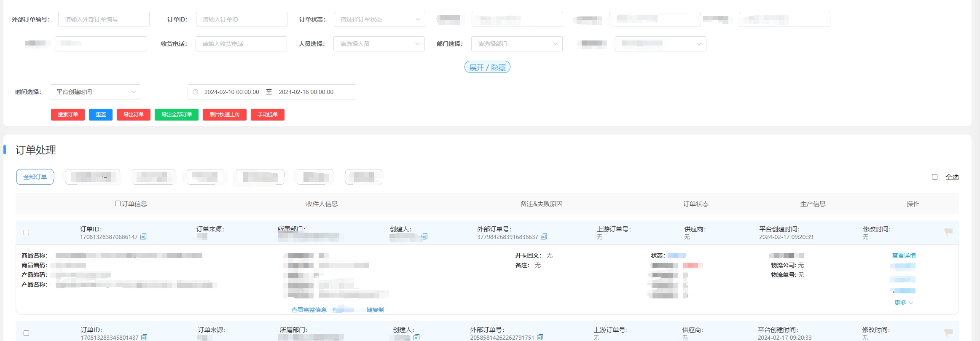Open 查看完整信息 link for first order

point(309,310)
